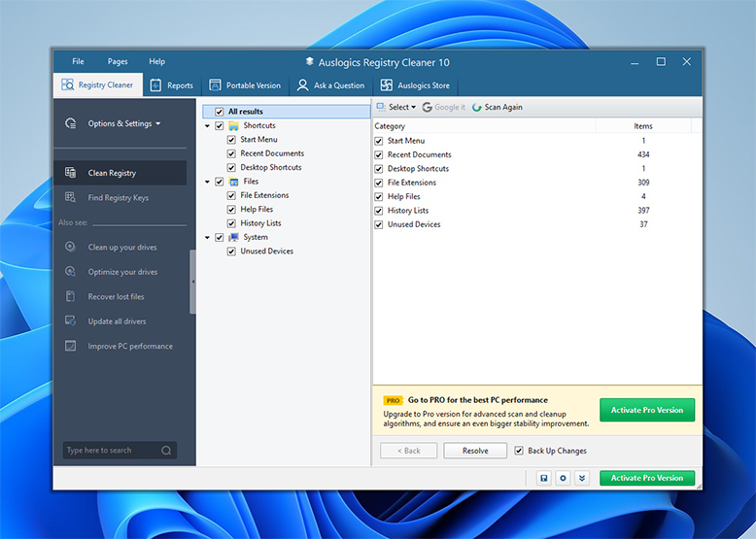Click the System computer icon in tree
This screenshot has height=539, width=756.
(234, 238)
